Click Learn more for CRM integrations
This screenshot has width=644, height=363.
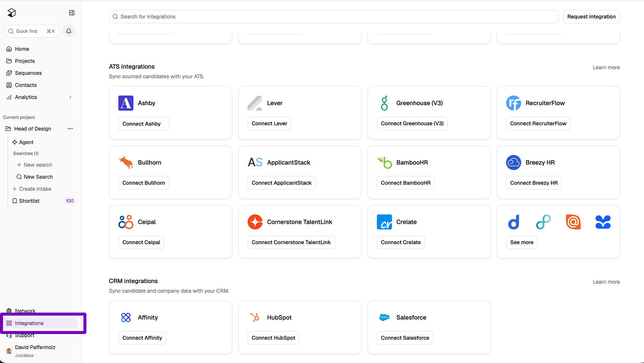pos(606,282)
